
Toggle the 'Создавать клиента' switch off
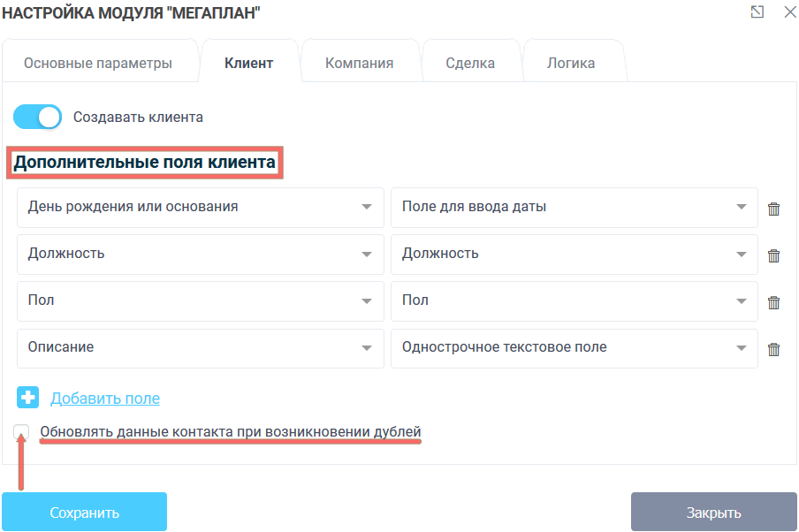[36, 116]
